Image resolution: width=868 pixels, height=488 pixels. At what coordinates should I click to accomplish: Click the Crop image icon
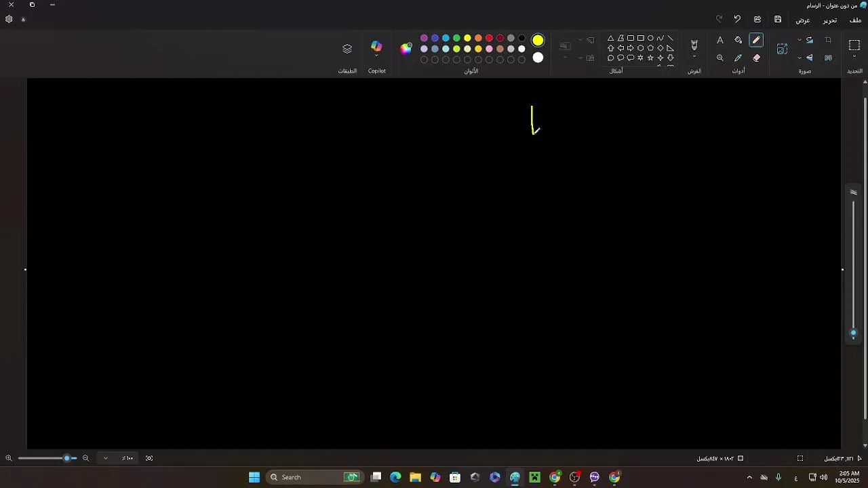click(828, 41)
